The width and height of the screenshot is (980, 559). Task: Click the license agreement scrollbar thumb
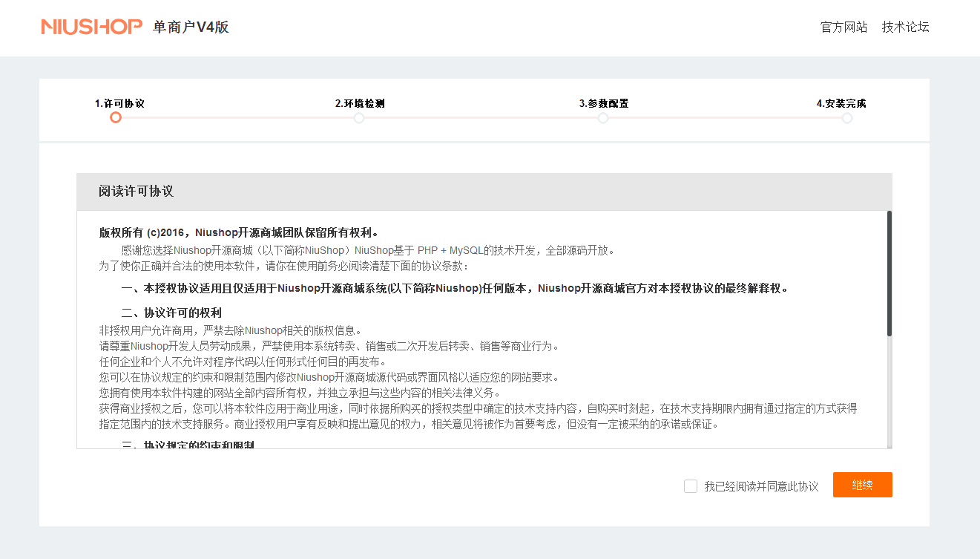pyautogui.click(x=889, y=273)
